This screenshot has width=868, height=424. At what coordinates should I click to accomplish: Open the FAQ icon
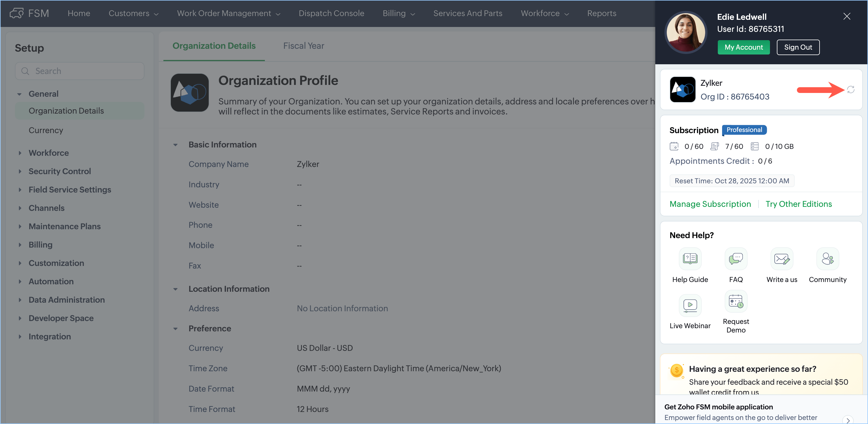(x=736, y=259)
